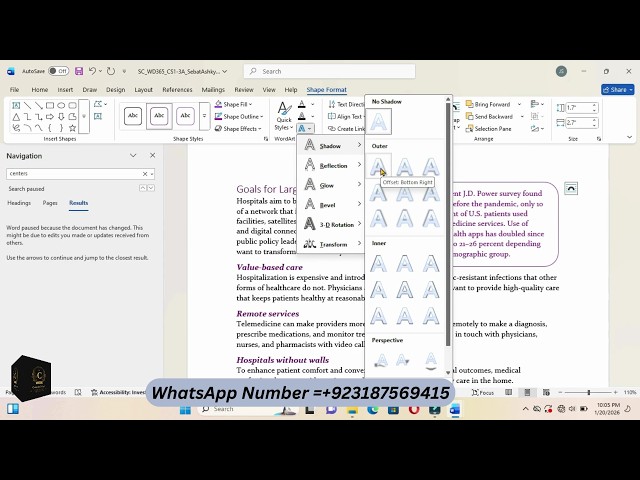Viewport: 640px width, 480px height.
Task: Open the Shape Fill dropdown
Action: pyautogui.click(x=233, y=104)
